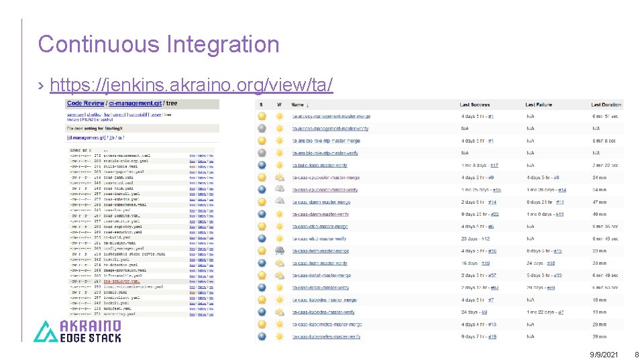The height and width of the screenshot is (362, 644).
Task: Click blue ball of ta-caas-danm-master-verify
Action: [x=262, y=214]
